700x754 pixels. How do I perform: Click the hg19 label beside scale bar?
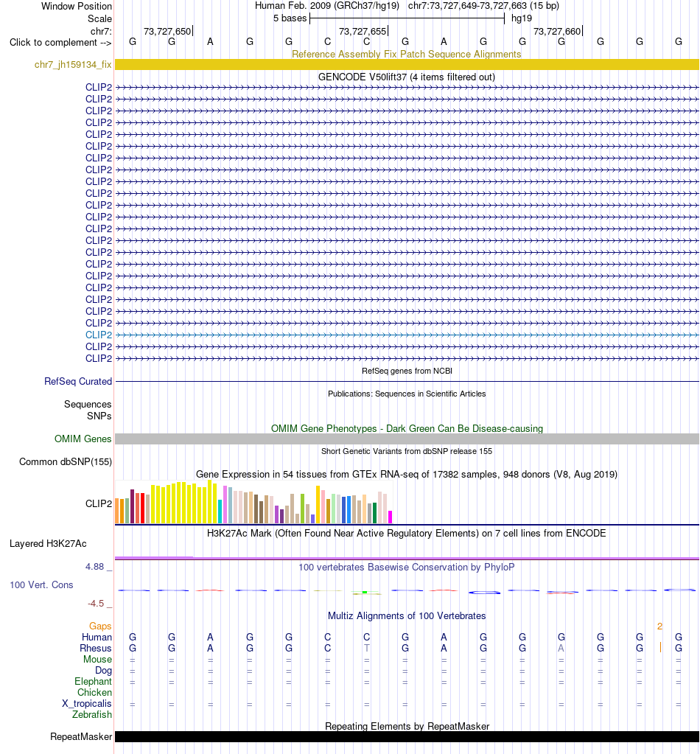pos(522,18)
